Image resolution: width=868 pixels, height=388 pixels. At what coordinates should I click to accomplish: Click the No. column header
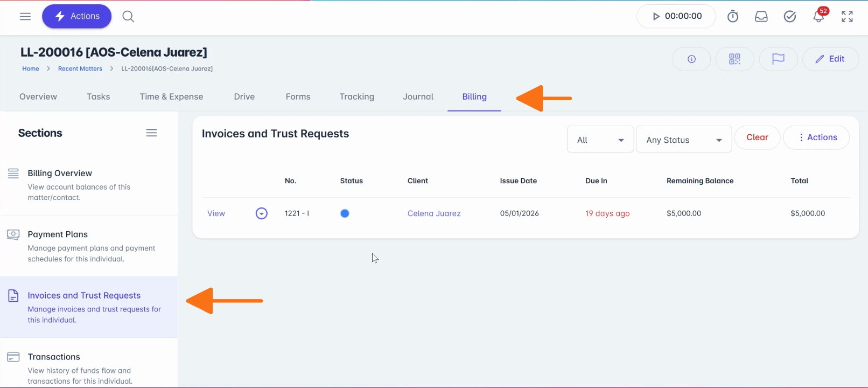(291, 181)
